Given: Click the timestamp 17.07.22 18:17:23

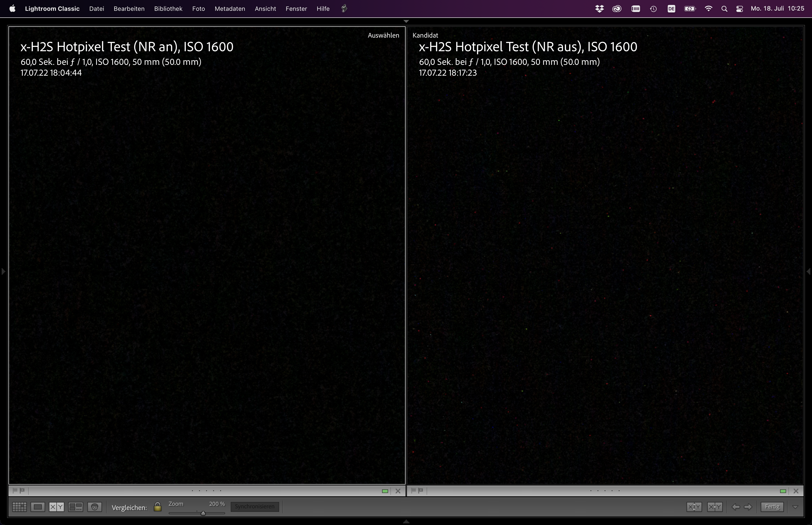Looking at the screenshot, I should point(448,73).
